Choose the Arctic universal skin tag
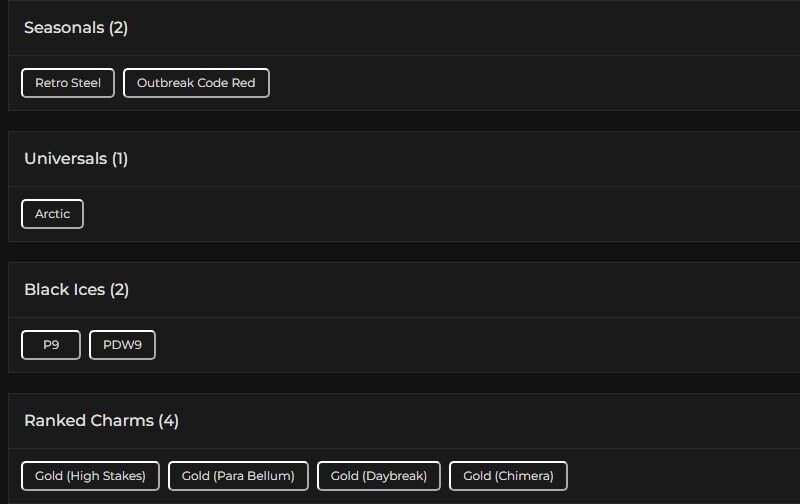 coord(52,214)
